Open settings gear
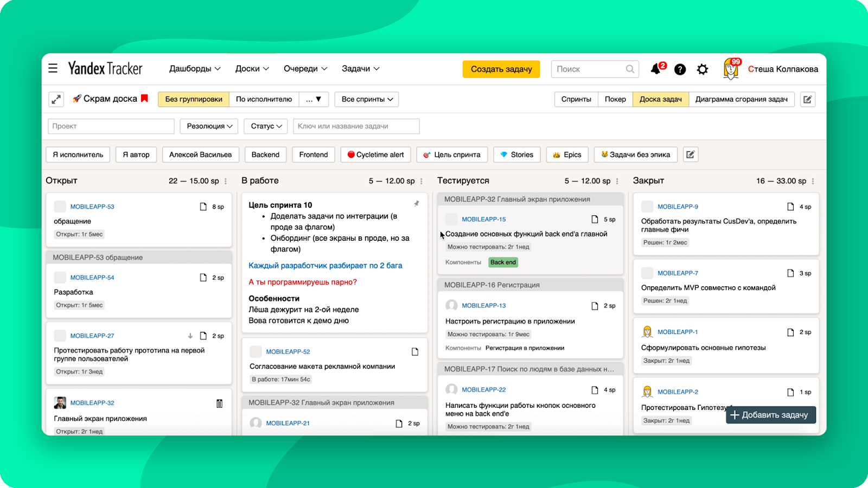Image resolution: width=868 pixels, height=488 pixels. pyautogui.click(x=703, y=69)
